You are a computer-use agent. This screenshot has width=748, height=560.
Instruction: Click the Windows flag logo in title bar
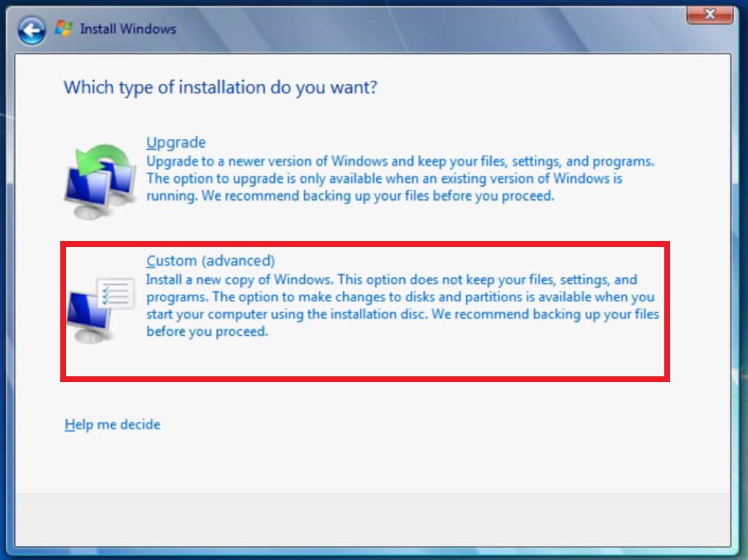pos(64,29)
